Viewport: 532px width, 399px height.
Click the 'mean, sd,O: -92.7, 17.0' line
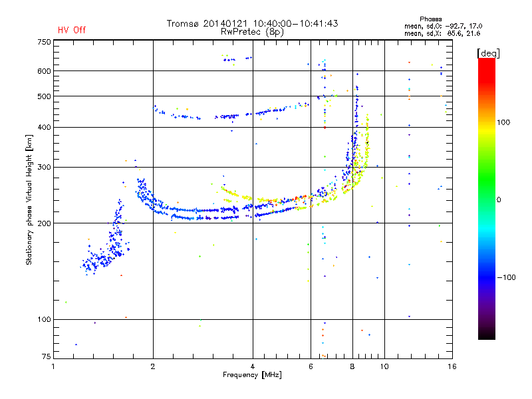[443, 26]
